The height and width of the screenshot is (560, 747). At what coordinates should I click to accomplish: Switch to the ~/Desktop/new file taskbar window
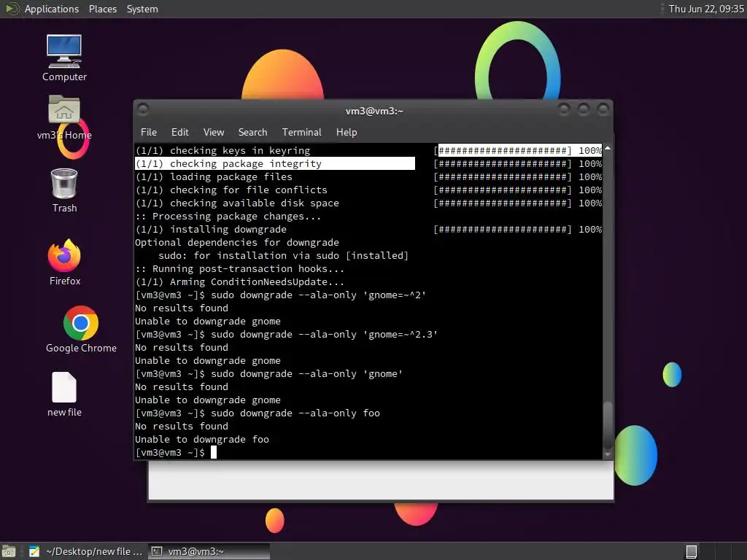click(x=86, y=551)
